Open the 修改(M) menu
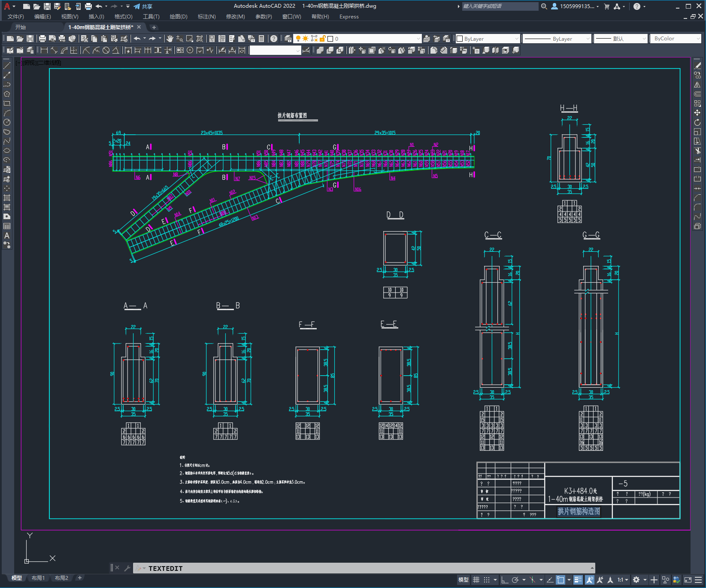 (x=235, y=17)
